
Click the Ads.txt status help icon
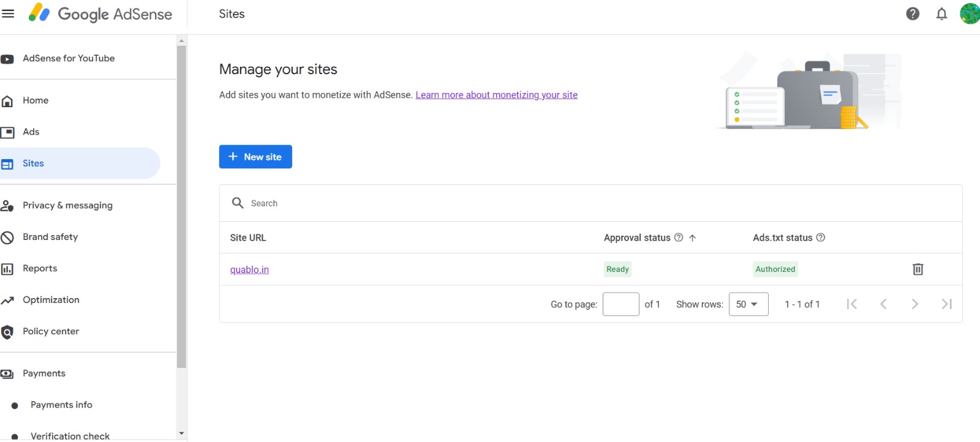click(821, 238)
